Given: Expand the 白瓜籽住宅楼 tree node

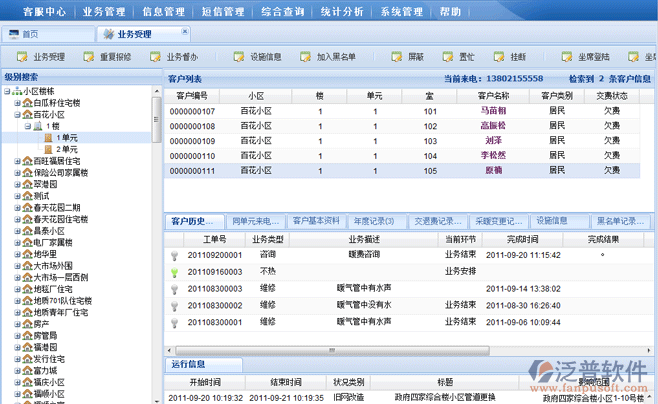Looking at the screenshot, I should click(x=19, y=102).
